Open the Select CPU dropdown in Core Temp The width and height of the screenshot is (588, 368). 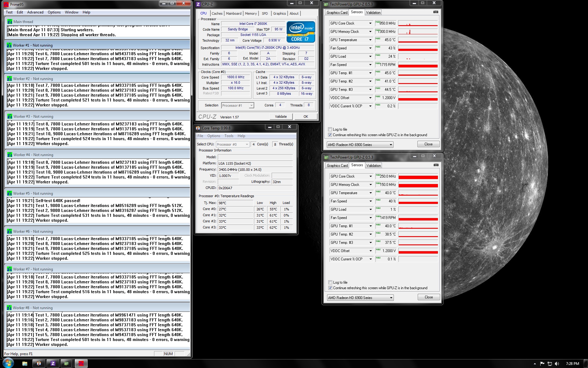pyautogui.click(x=232, y=144)
